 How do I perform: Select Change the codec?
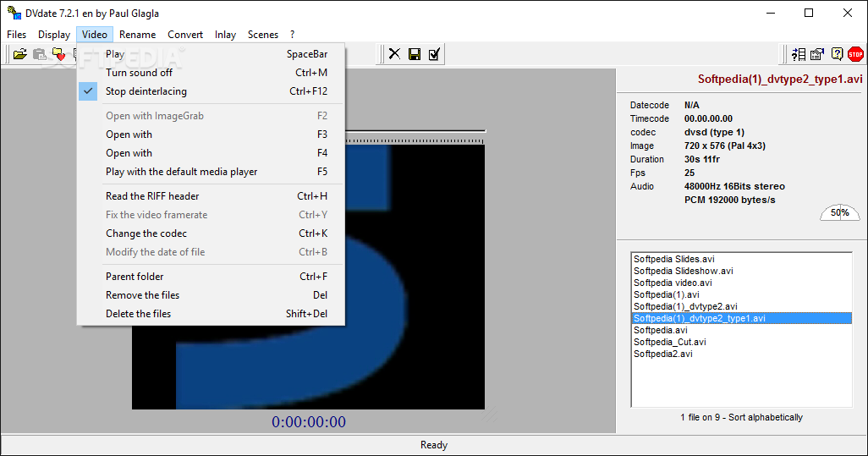tap(211, 233)
